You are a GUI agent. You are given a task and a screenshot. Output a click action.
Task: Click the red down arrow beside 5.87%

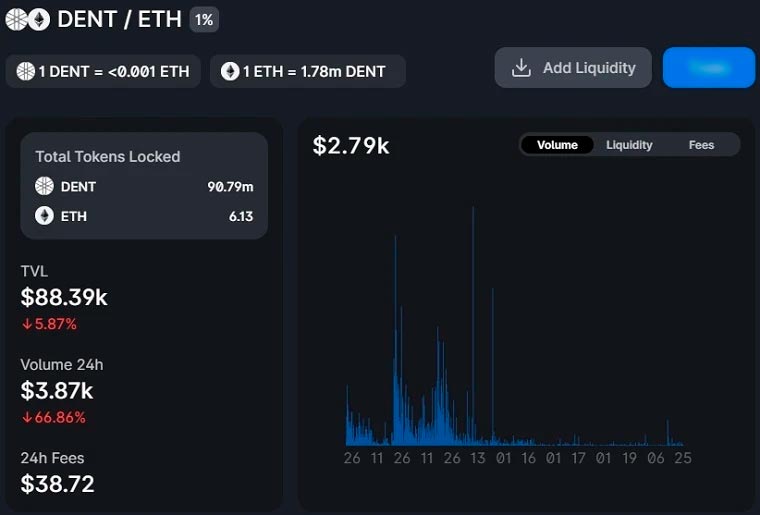click(x=27, y=324)
